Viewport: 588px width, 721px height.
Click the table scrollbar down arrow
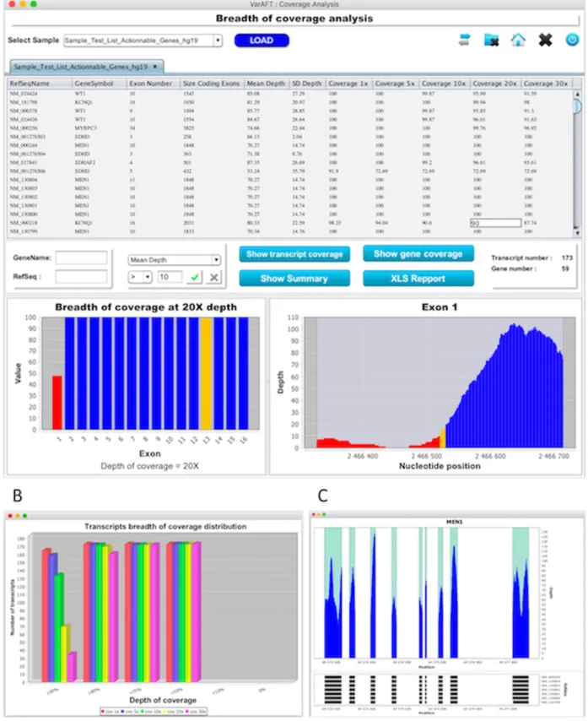pyautogui.click(x=577, y=233)
